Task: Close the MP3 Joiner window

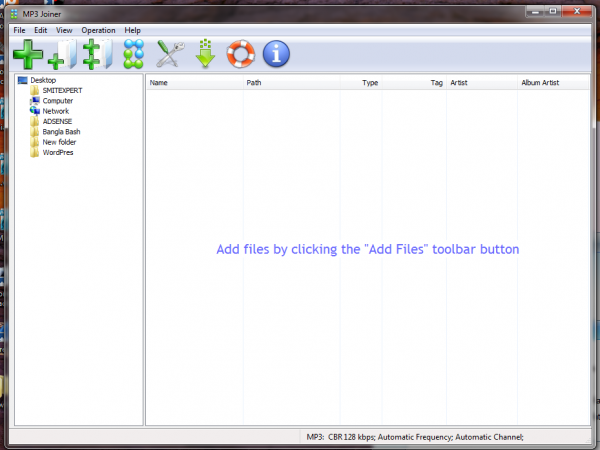Action: coord(577,11)
